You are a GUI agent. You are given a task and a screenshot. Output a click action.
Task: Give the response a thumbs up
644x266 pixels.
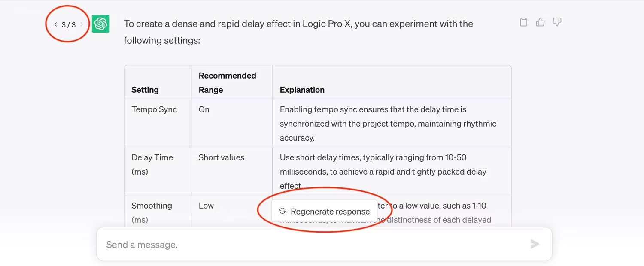[540, 22]
